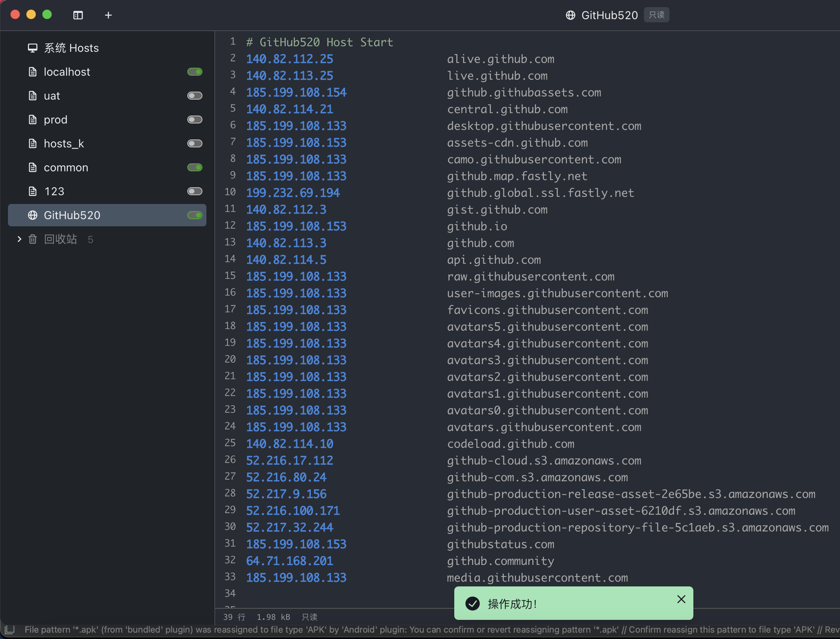This screenshot has height=639, width=840.
Task: Click IP 199.232.69.194 on line 10
Action: [293, 193]
